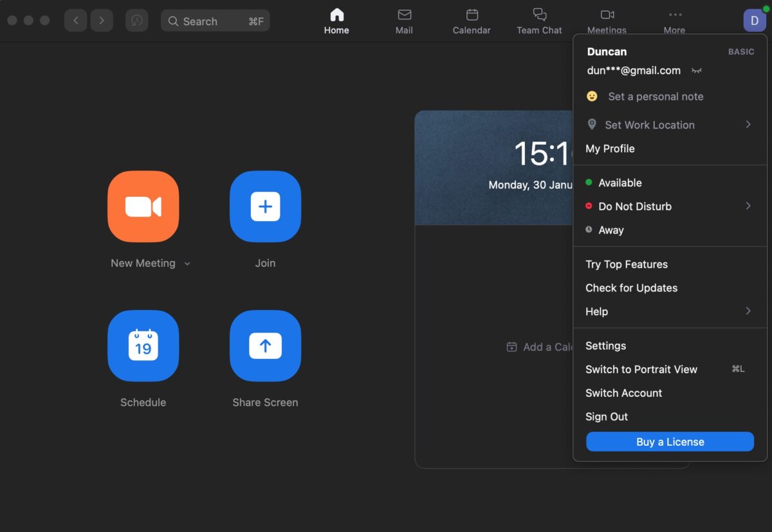Image resolution: width=772 pixels, height=532 pixels.
Task: Open My Profile
Action: (610, 149)
